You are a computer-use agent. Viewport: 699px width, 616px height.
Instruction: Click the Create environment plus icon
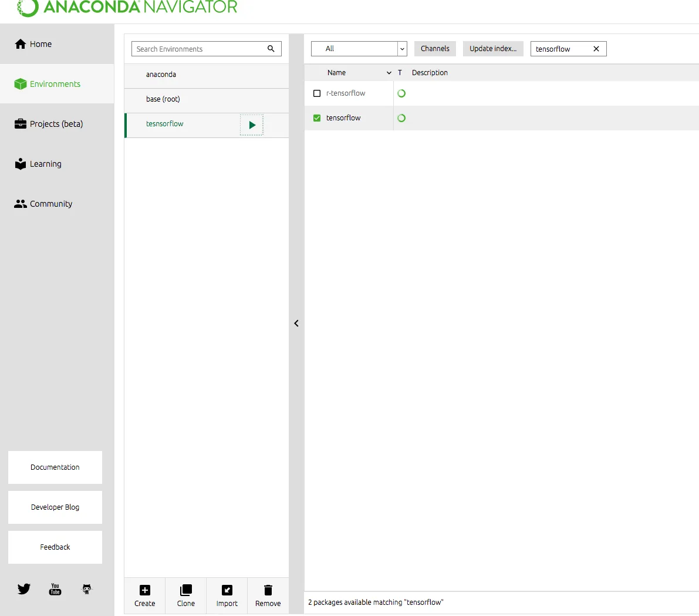[145, 590]
